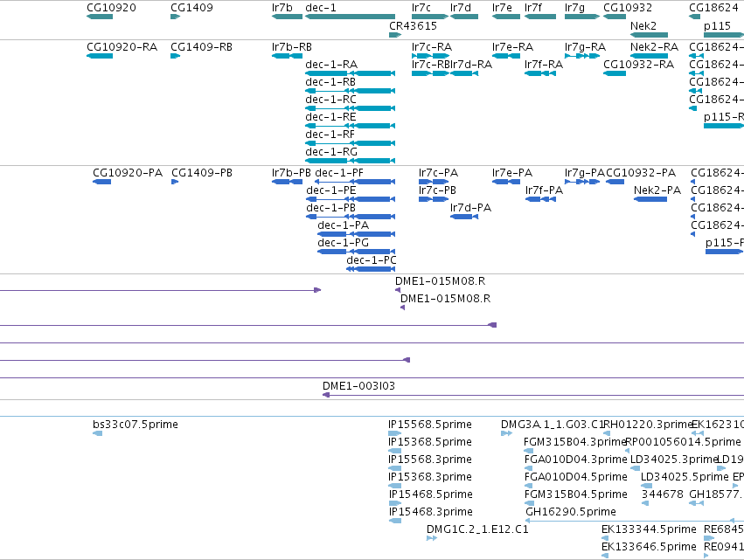Open EST GH16290.5prime
This screenshot has height=560, width=744.
635,521
